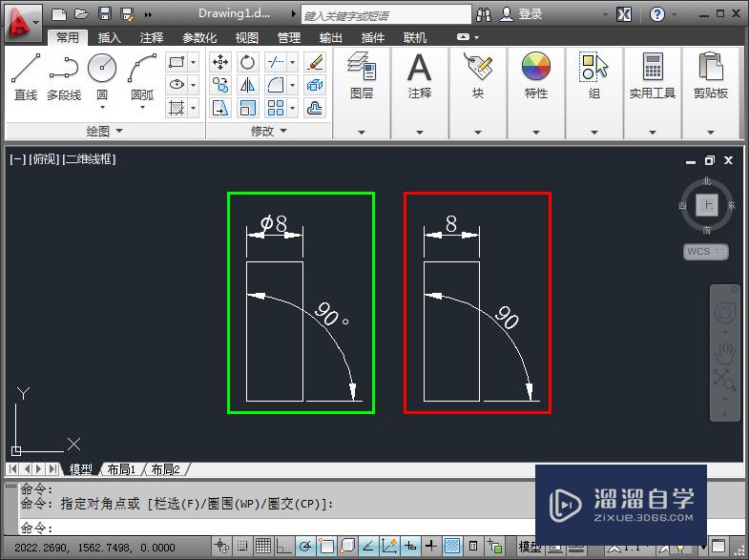Expand the 绘图 (Draw) panel
This screenshot has width=749, height=560.
coord(105,131)
